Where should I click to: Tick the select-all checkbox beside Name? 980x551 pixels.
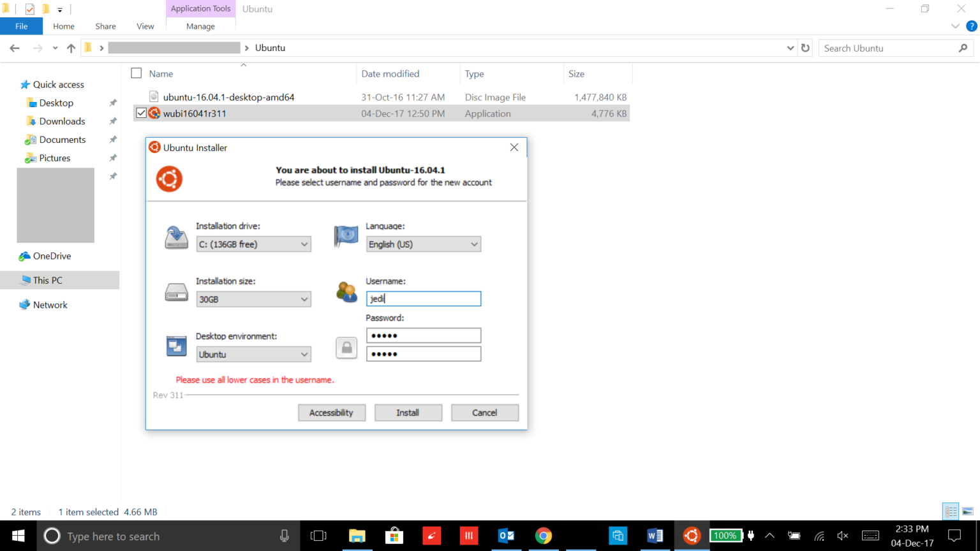[136, 73]
